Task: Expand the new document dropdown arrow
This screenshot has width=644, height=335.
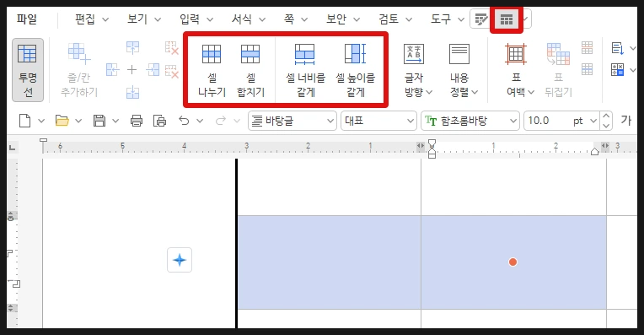Action: (41, 121)
